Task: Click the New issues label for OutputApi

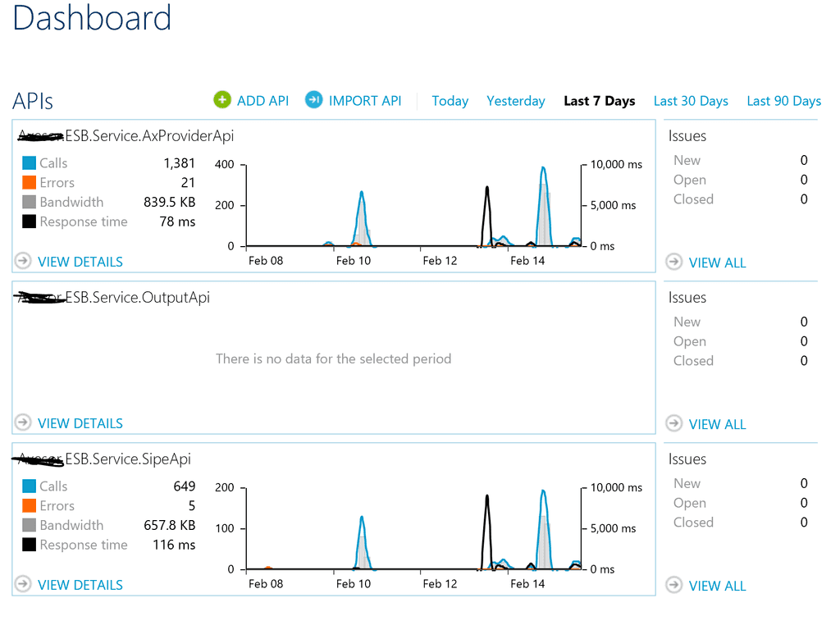Action: tap(687, 322)
